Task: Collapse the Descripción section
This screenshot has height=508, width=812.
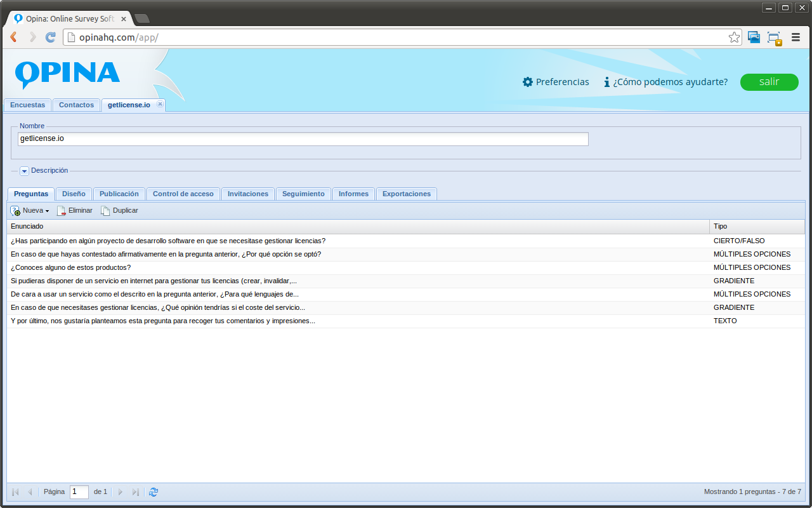Action: 24,170
